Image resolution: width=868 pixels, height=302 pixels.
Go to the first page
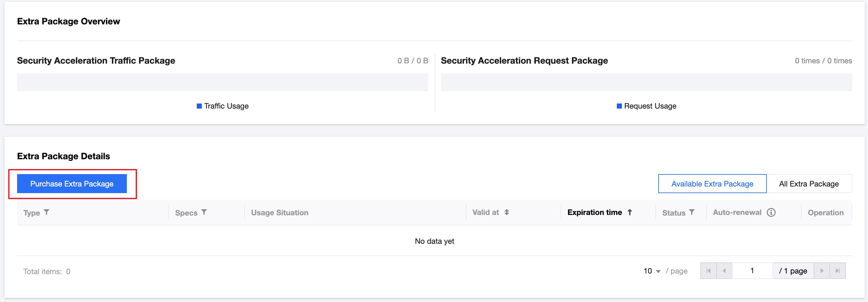click(x=708, y=271)
